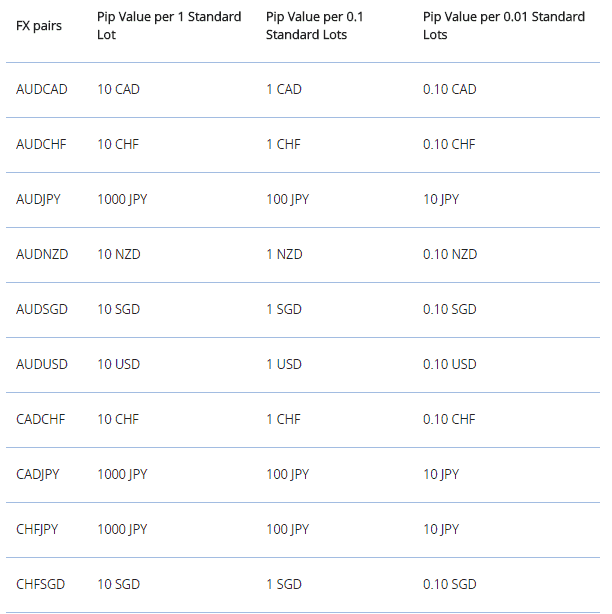Select the AUDUSD row label
The height and width of the screenshot is (614, 612).
(x=42, y=364)
